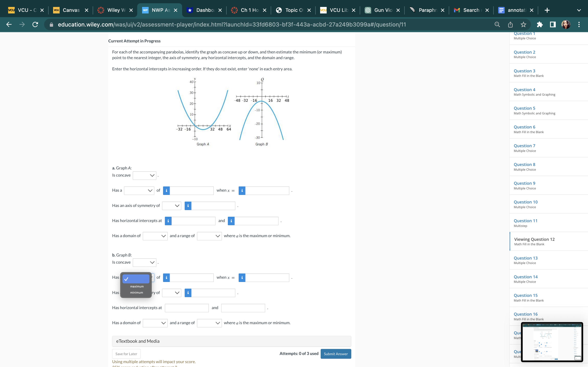Click the info icon next to first horizontal intercept
This screenshot has width=588, height=367.
[168, 220]
